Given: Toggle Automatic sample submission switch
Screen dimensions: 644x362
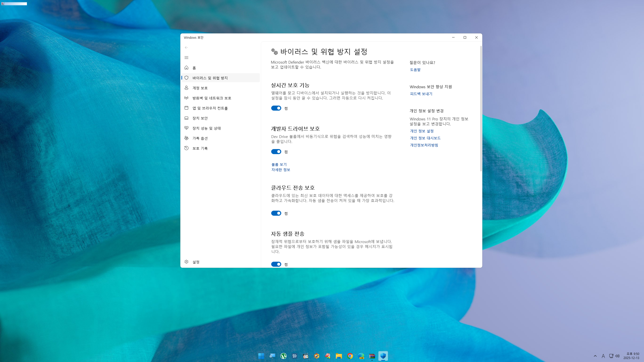Looking at the screenshot, I should pyautogui.click(x=276, y=264).
